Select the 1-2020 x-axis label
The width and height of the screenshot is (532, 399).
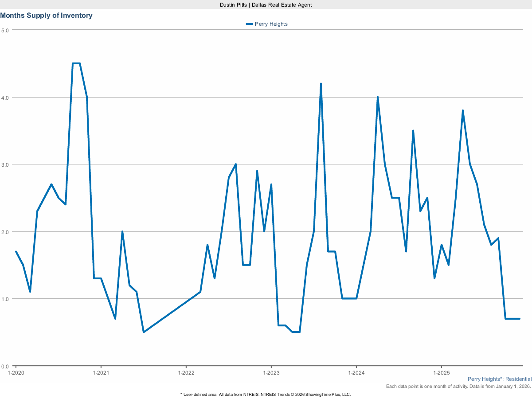coord(16,373)
